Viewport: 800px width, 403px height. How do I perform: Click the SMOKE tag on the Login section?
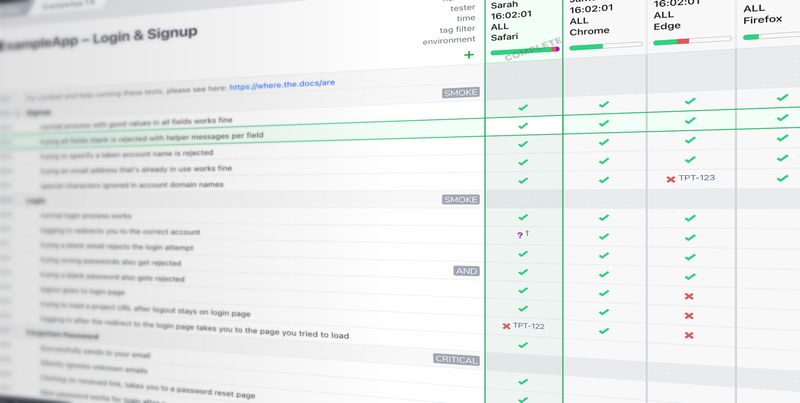(461, 199)
